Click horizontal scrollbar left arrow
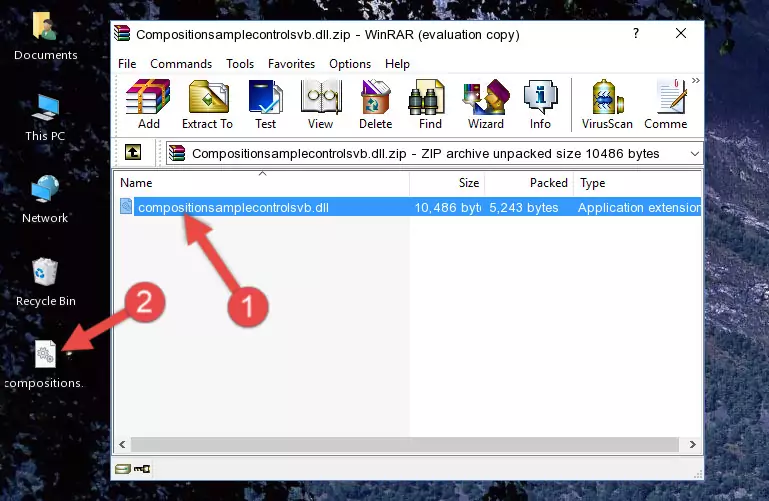 [x=123, y=445]
